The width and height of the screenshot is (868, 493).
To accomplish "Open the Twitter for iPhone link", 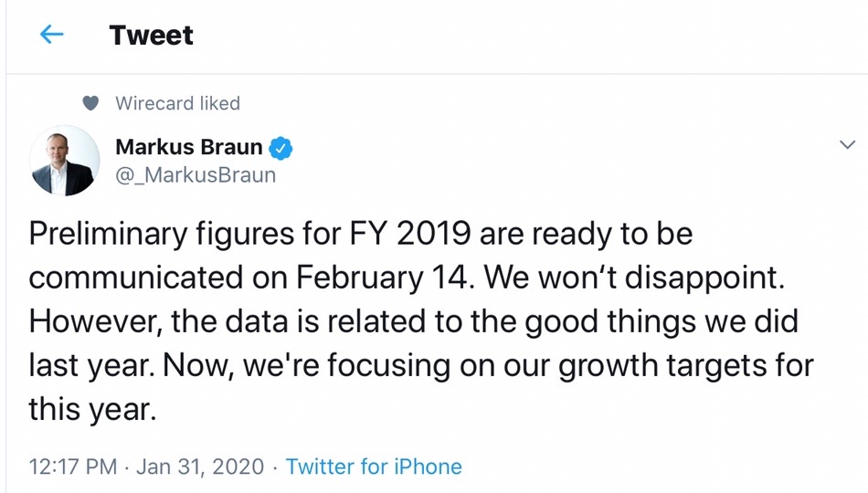I will (374, 467).
